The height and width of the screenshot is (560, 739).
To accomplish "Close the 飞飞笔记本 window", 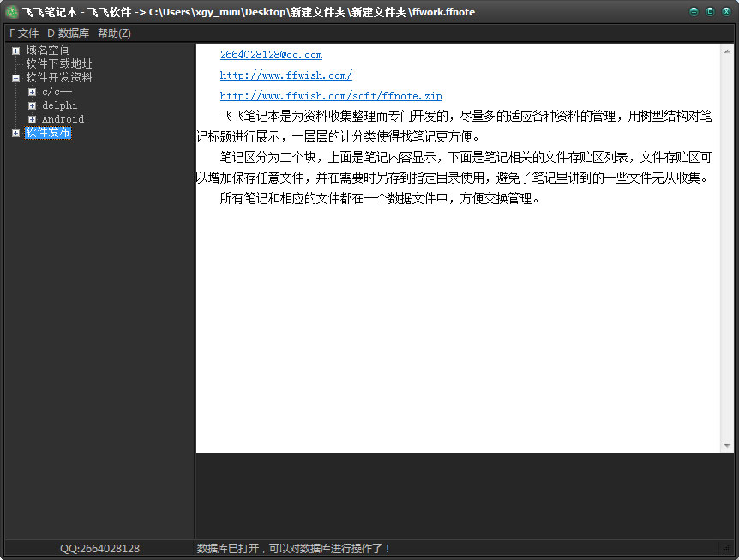I will click(727, 12).
